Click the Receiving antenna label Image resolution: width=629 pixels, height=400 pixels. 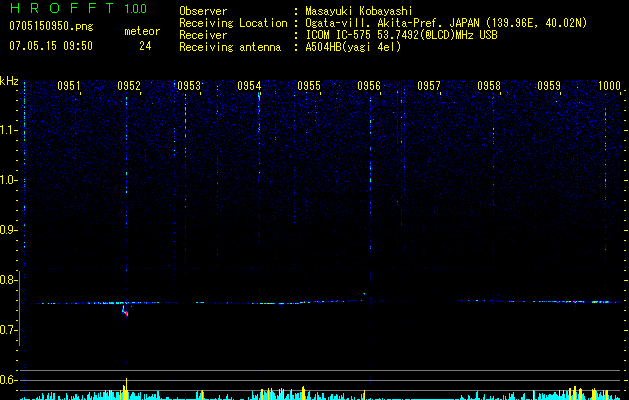230,47
